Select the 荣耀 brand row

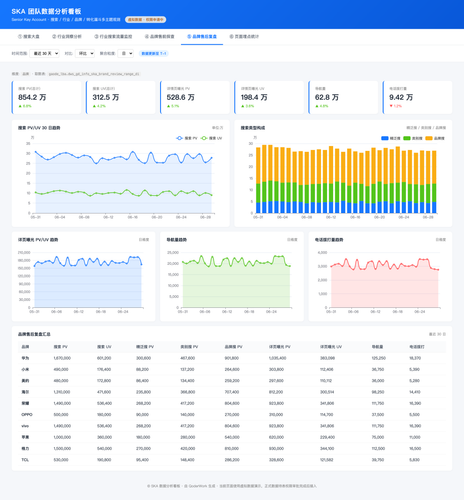[232, 403]
